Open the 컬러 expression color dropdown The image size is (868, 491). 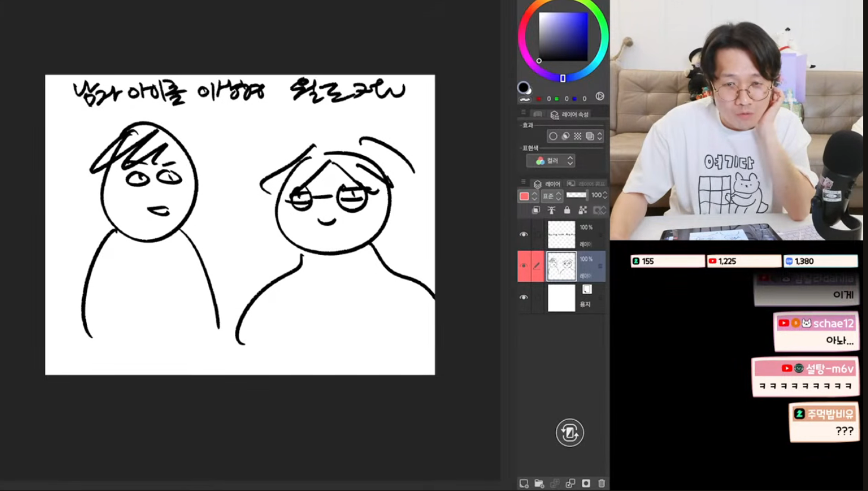551,160
